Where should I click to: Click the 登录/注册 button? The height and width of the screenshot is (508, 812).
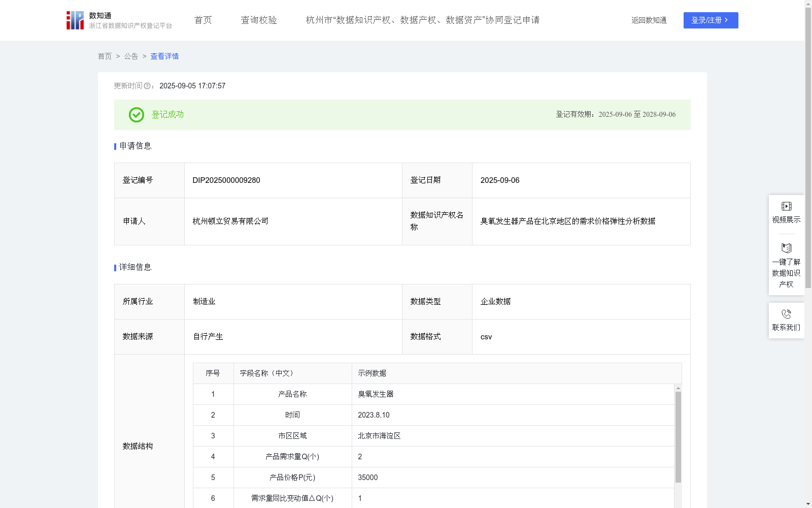click(x=710, y=20)
